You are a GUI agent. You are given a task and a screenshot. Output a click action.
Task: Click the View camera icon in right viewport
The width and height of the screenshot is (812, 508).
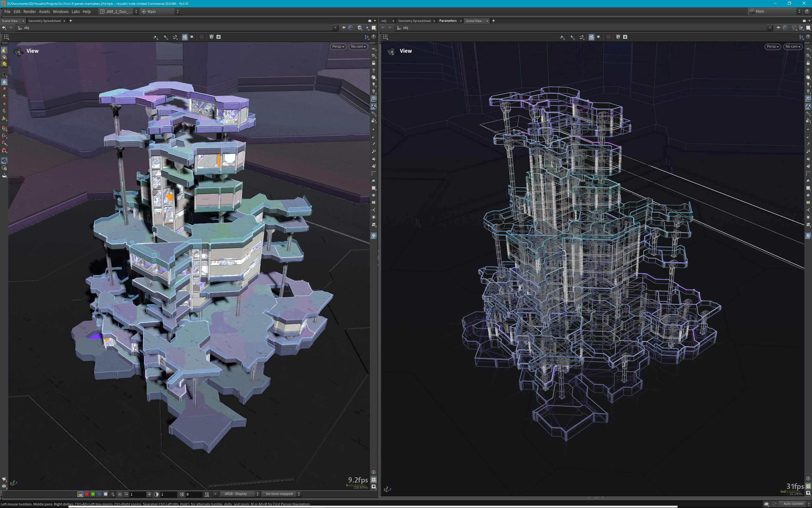(x=392, y=51)
